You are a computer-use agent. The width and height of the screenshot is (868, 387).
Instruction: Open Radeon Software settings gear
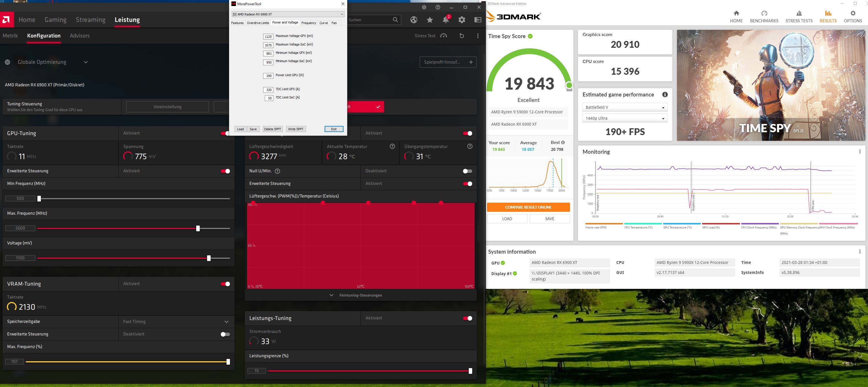tap(462, 19)
